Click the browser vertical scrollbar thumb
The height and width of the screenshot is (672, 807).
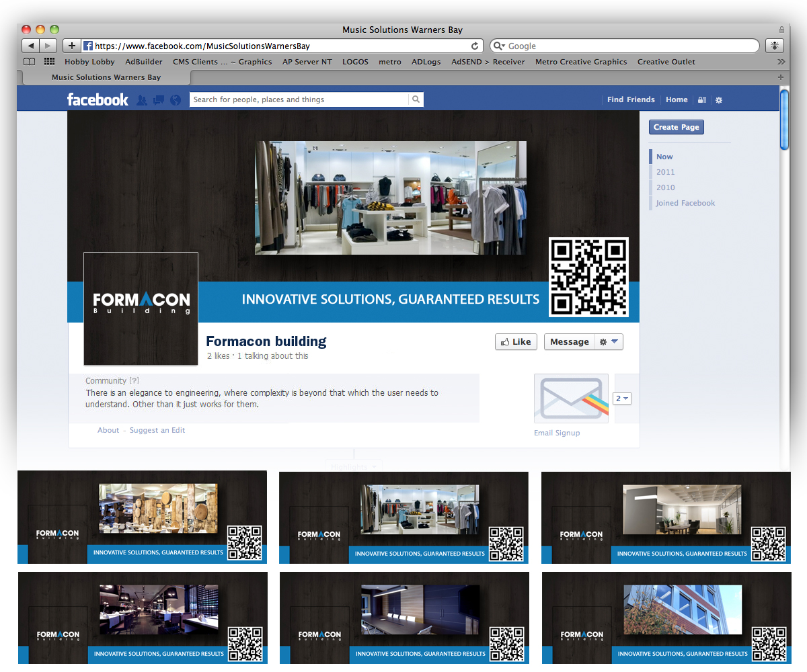[784, 120]
